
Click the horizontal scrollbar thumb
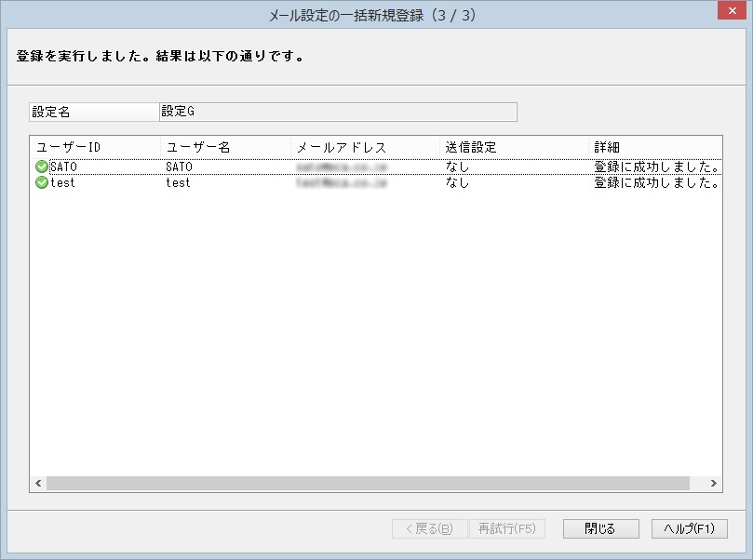pyautogui.click(x=368, y=483)
